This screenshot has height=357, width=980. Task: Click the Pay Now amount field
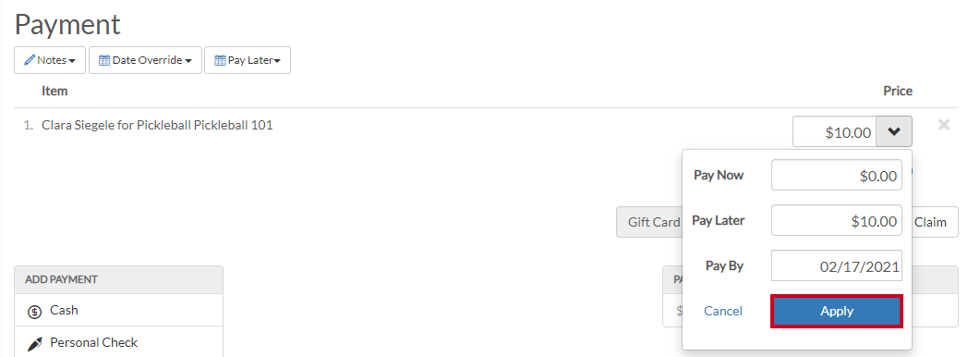(x=837, y=175)
